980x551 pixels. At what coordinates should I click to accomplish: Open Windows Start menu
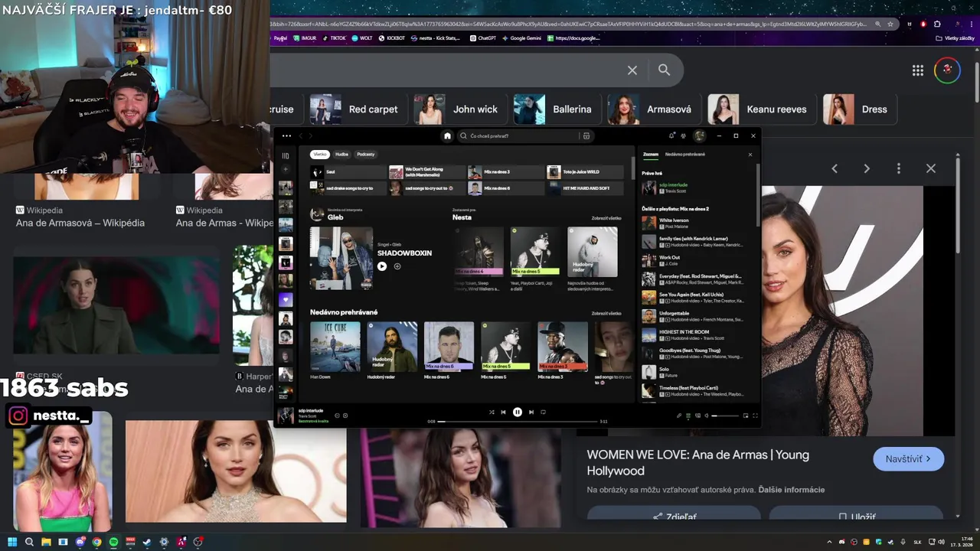(x=12, y=543)
